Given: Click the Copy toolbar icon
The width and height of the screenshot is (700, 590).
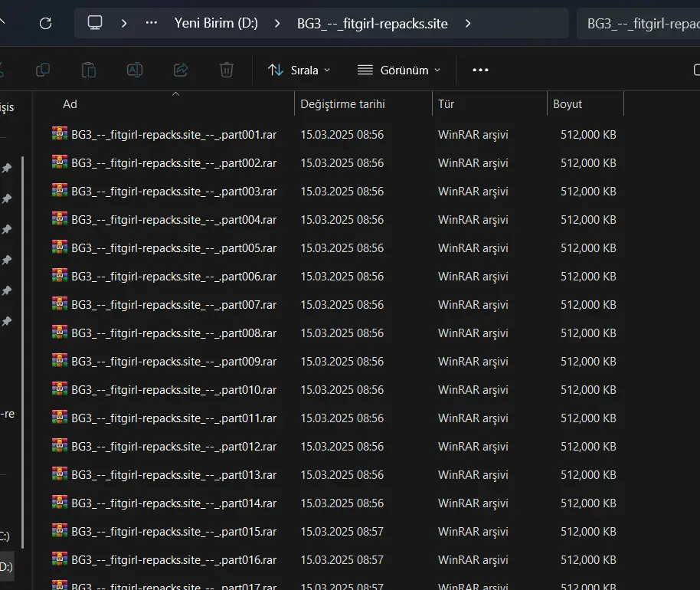Looking at the screenshot, I should 43,70.
